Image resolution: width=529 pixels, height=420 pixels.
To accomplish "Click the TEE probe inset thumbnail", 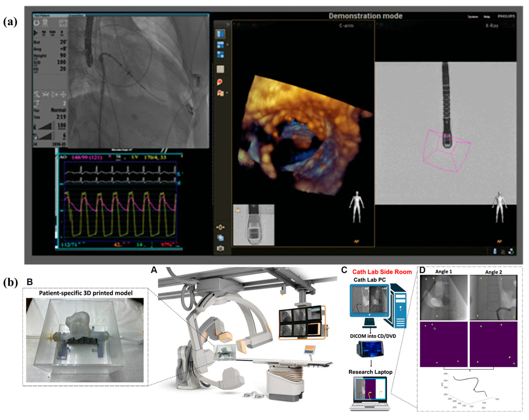I will click(253, 225).
